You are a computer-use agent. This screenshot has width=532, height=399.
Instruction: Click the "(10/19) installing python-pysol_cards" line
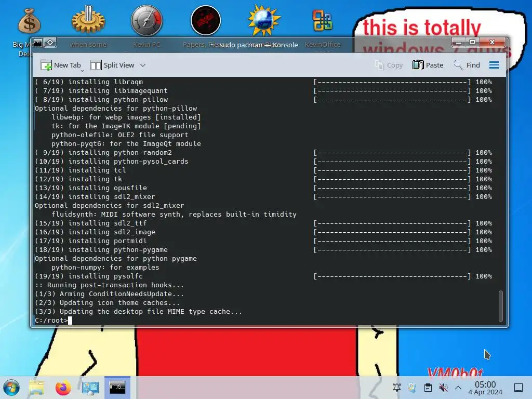(111, 161)
